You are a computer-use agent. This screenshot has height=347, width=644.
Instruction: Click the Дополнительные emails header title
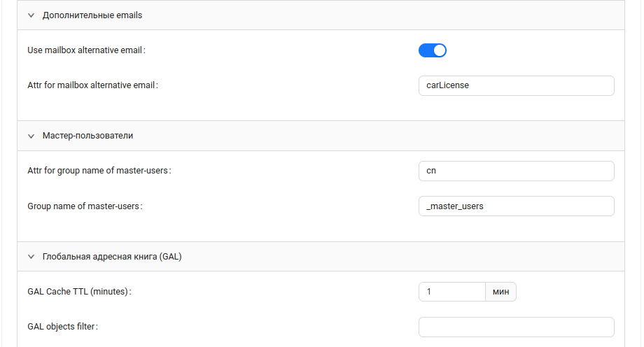pyautogui.click(x=92, y=15)
